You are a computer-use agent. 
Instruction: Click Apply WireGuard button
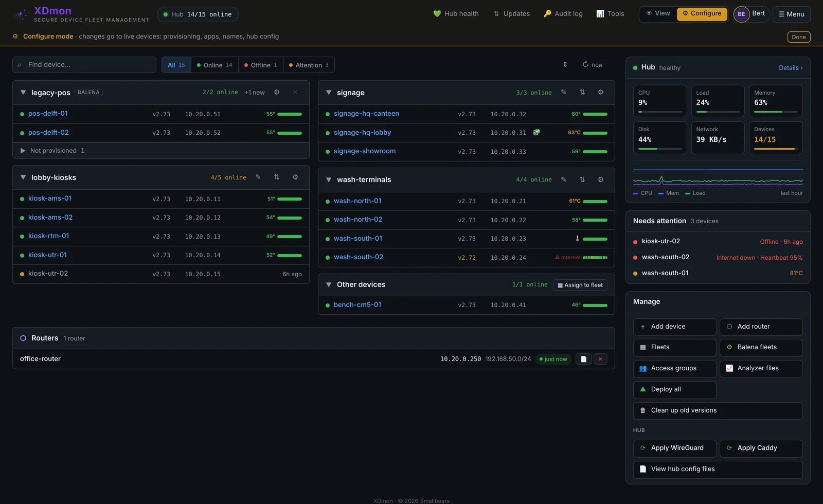pyautogui.click(x=674, y=448)
